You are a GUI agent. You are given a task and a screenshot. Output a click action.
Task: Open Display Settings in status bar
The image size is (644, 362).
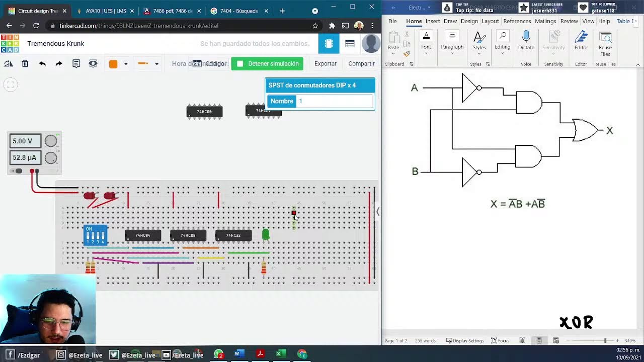[x=465, y=341]
